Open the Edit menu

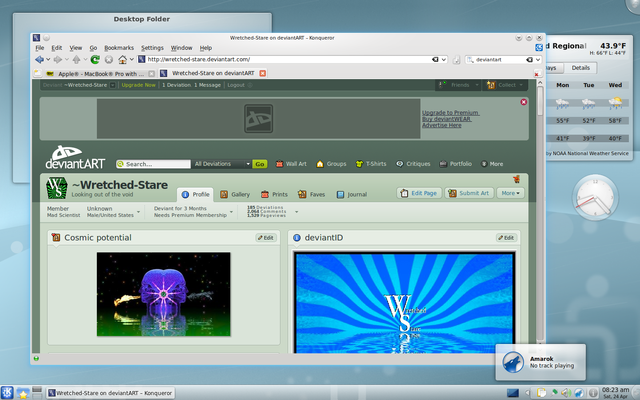point(57,48)
